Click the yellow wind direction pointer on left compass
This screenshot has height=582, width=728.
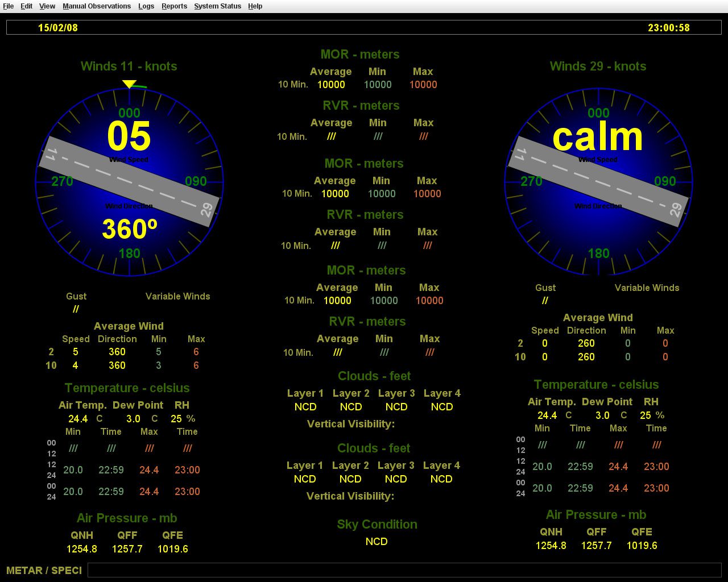pos(130,84)
